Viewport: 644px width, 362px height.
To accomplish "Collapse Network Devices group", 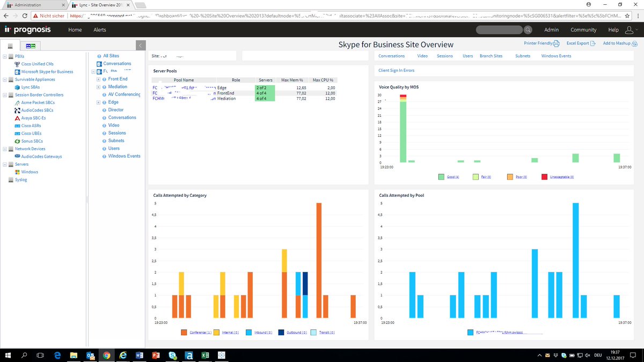I will click(5, 149).
